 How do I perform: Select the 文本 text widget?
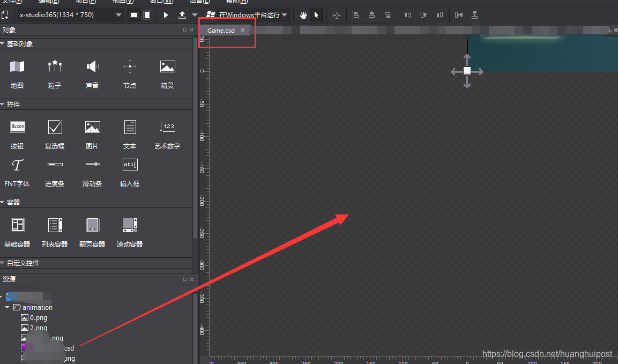click(x=130, y=135)
